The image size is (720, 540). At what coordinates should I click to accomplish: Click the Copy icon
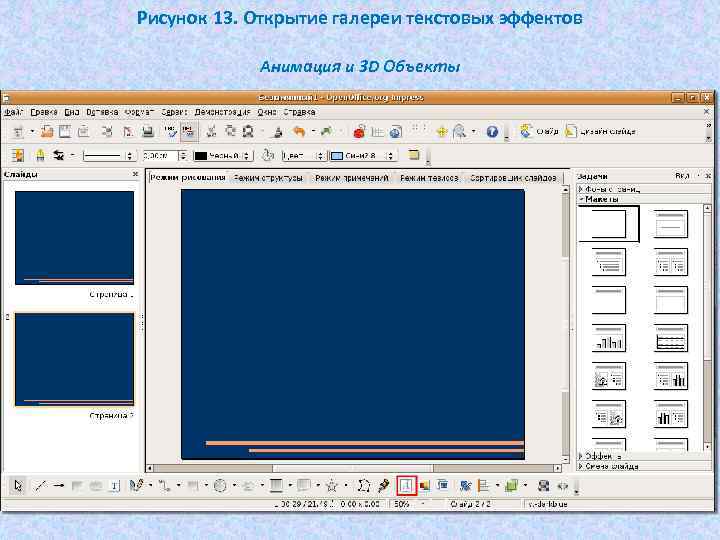(230, 132)
